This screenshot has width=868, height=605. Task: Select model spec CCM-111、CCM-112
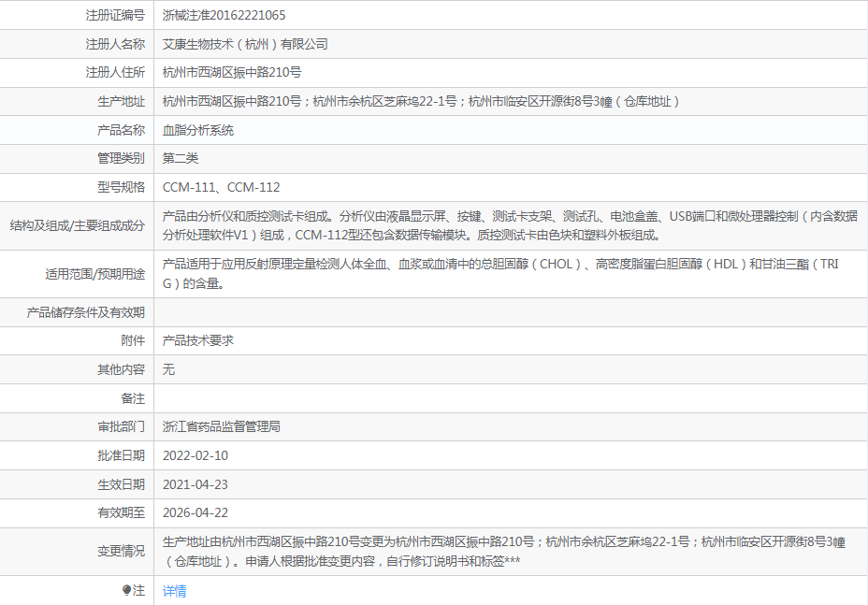pos(222,187)
